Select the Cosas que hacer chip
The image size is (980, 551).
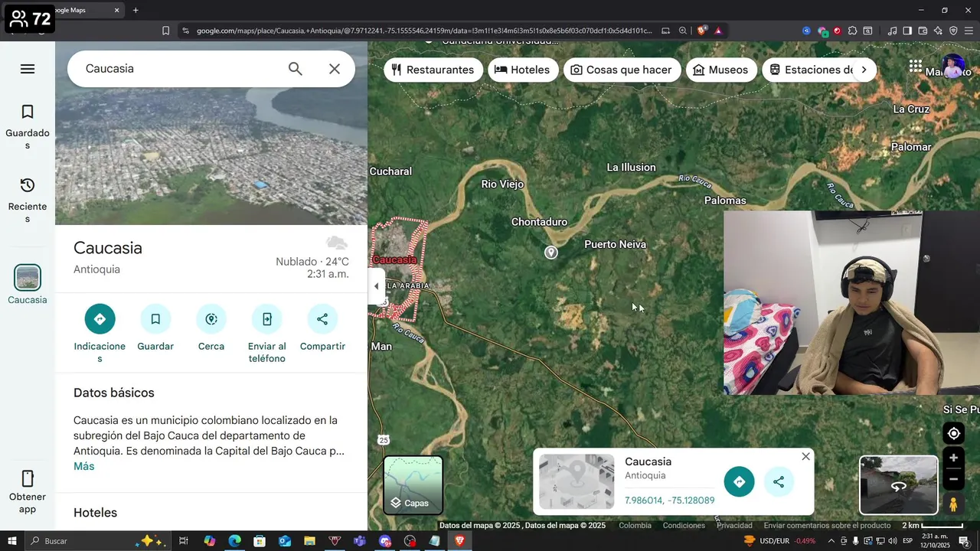pyautogui.click(x=622, y=70)
